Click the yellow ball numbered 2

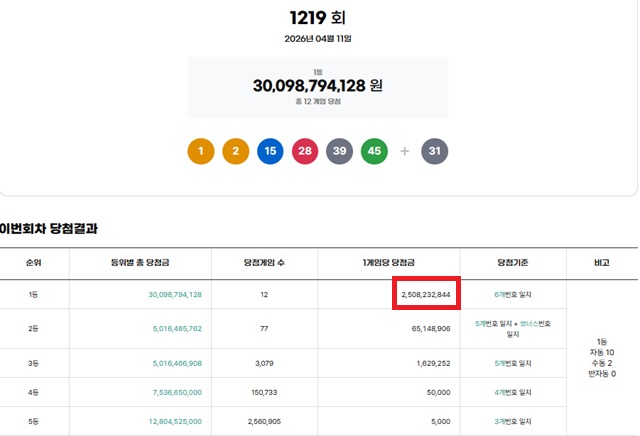click(235, 151)
